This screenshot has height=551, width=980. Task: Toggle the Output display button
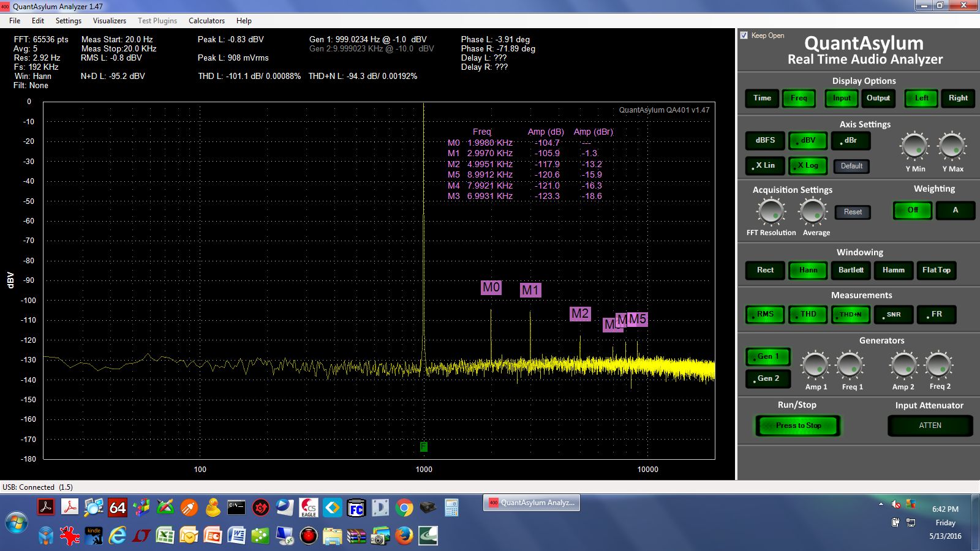click(x=878, y=98)
